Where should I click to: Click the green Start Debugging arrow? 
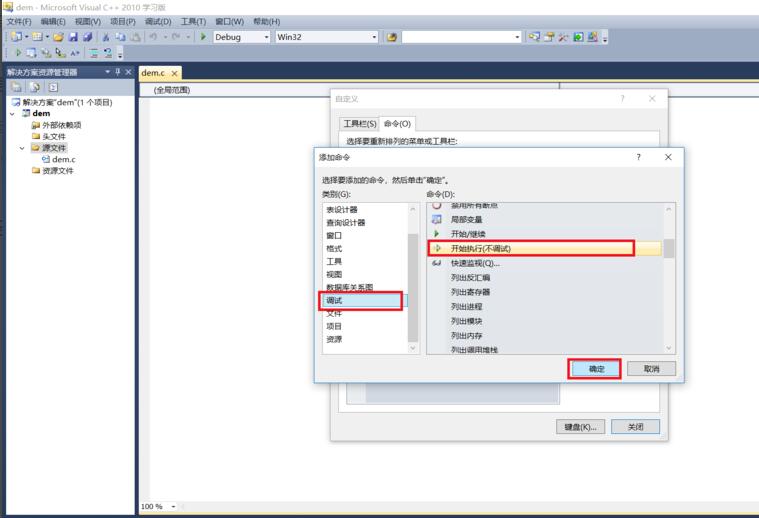[203, 37]
